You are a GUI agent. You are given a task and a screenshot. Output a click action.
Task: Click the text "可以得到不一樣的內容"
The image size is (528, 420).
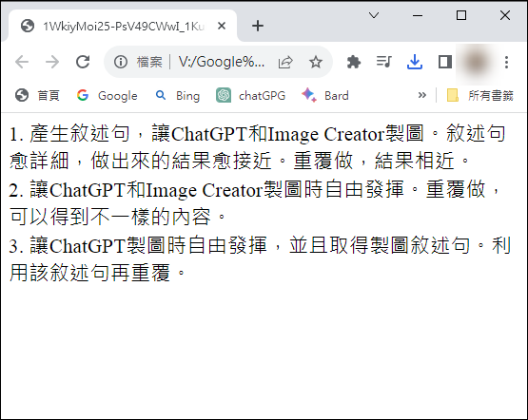(110, 217)
